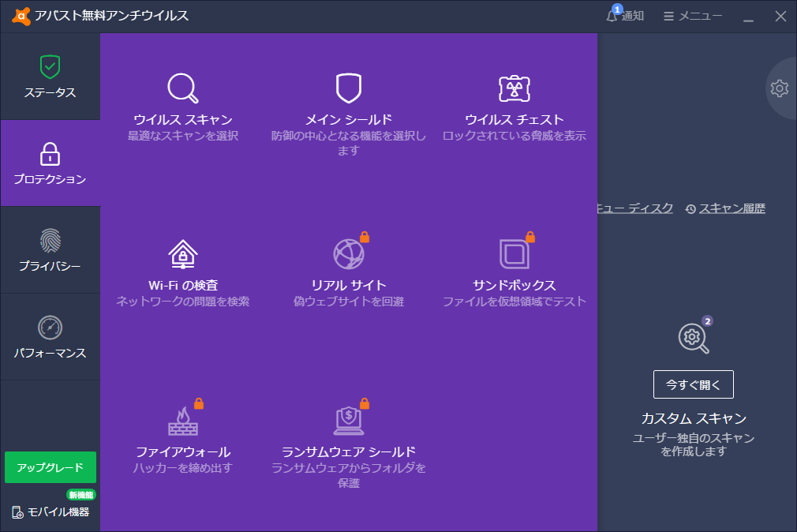Switch to the パフォーマンス tab
This screenshot has height=532, width=797.
coord(50,337)
